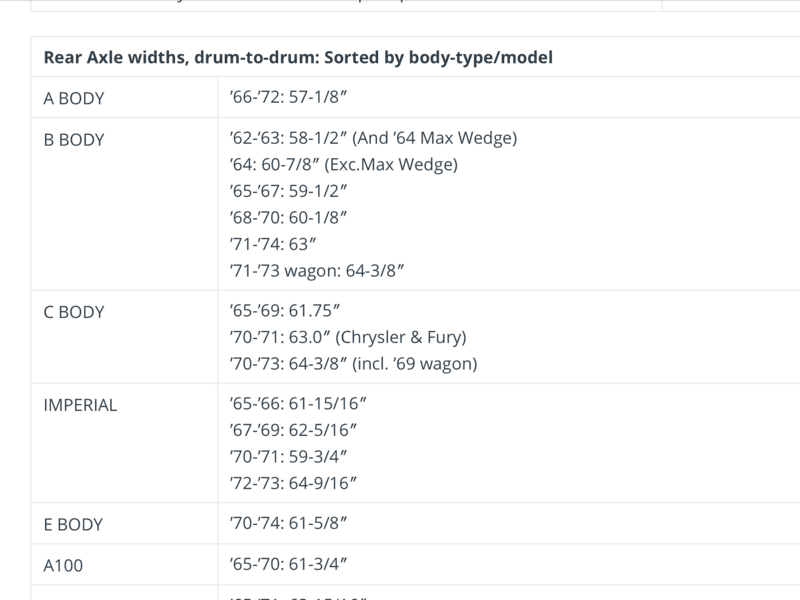Click the '65-'67: 59-1/2" entry

(x=288, y=191)
